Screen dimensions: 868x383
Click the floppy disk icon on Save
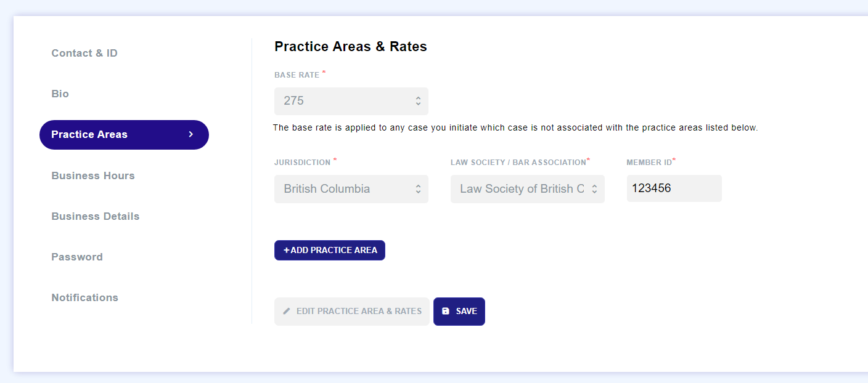click(x=446, y=312)
